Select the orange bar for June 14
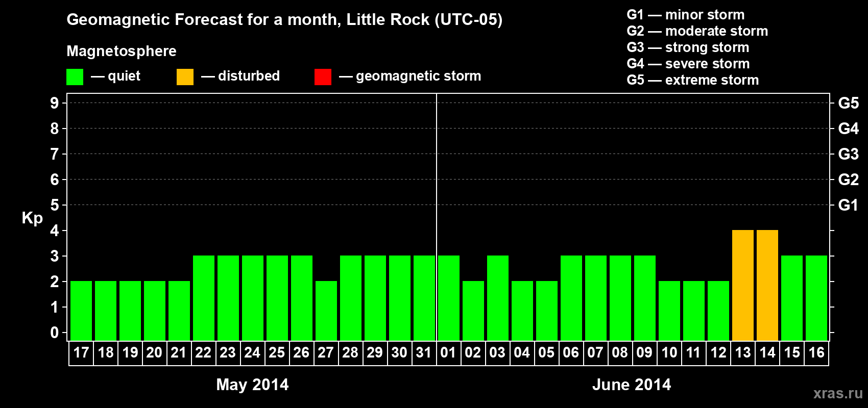The width and height of the screenshot is (868, 408). (767, 286)
